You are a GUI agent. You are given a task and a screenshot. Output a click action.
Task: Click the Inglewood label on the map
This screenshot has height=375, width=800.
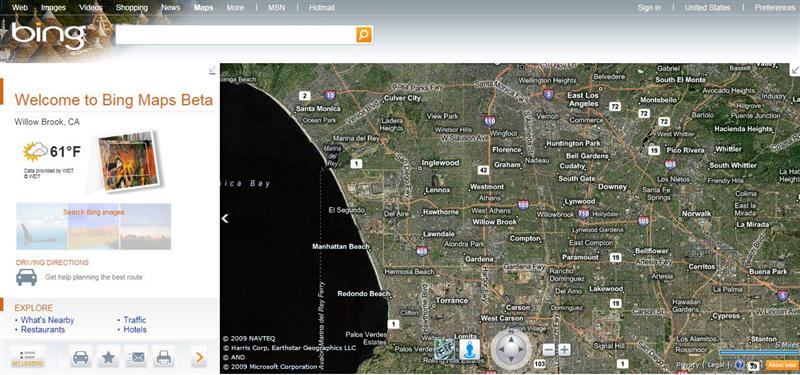440,163
